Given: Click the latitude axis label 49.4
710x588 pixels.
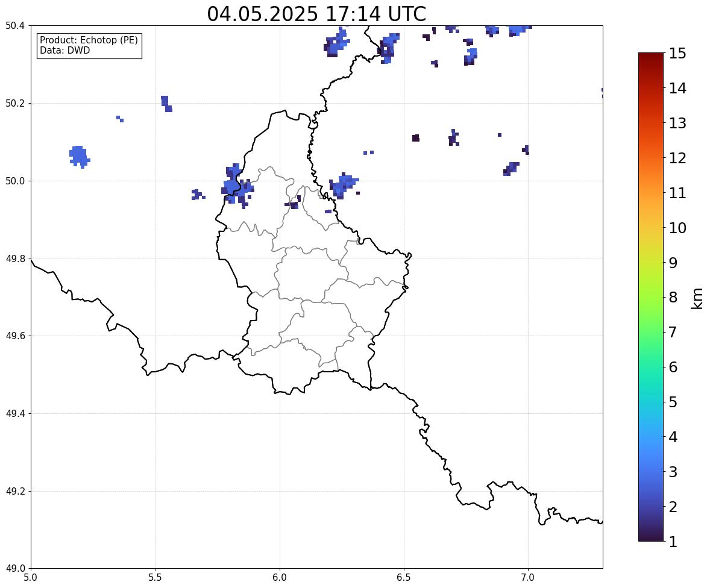Looking at the screenshot, I should point(14,414).
